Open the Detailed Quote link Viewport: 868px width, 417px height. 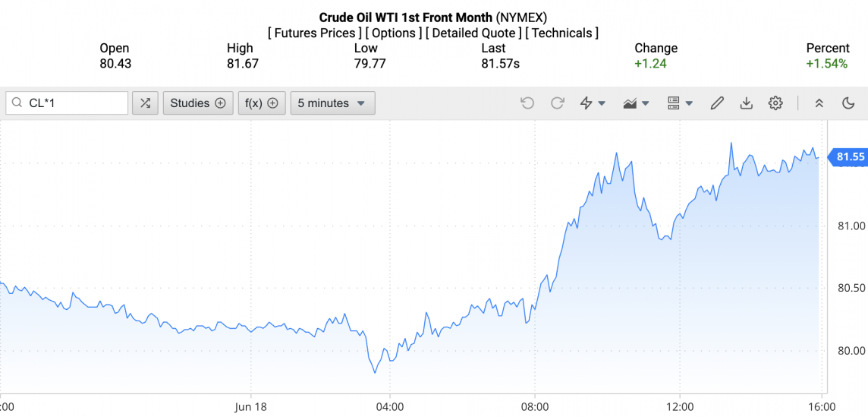(x=473, y=33)
